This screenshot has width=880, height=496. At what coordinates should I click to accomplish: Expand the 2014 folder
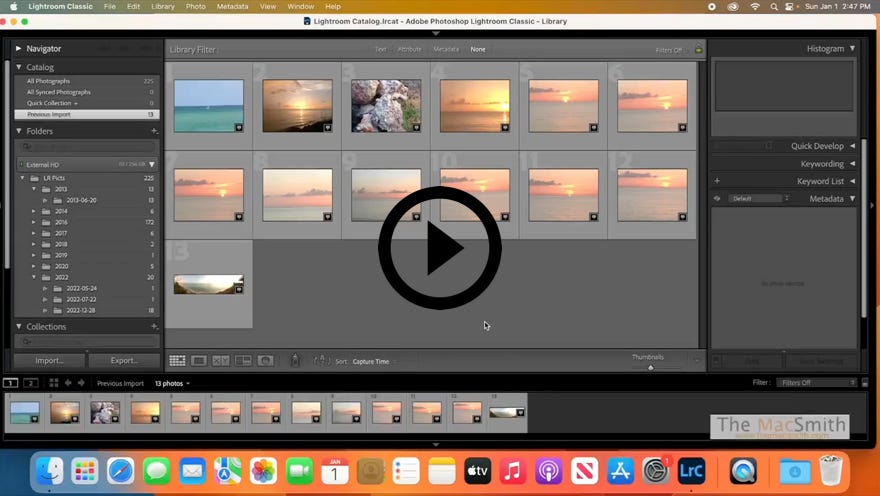34,211
